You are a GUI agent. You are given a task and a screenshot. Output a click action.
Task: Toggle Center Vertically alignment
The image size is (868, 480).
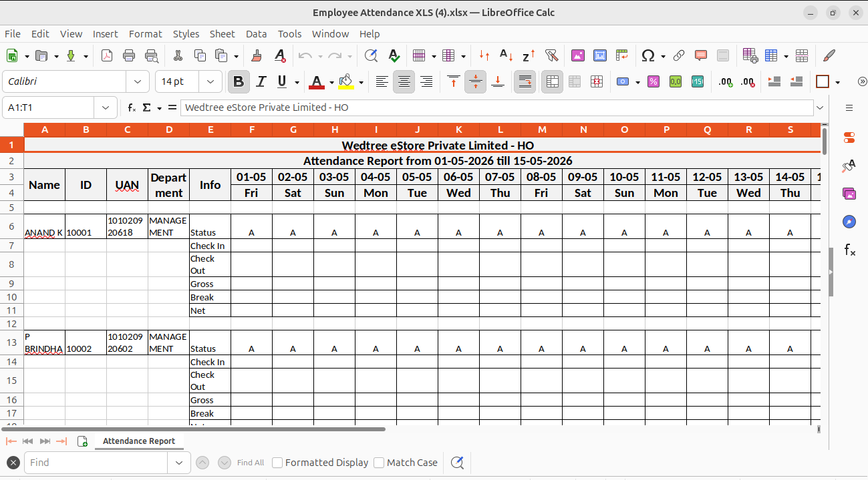click(x=475, y=82)
